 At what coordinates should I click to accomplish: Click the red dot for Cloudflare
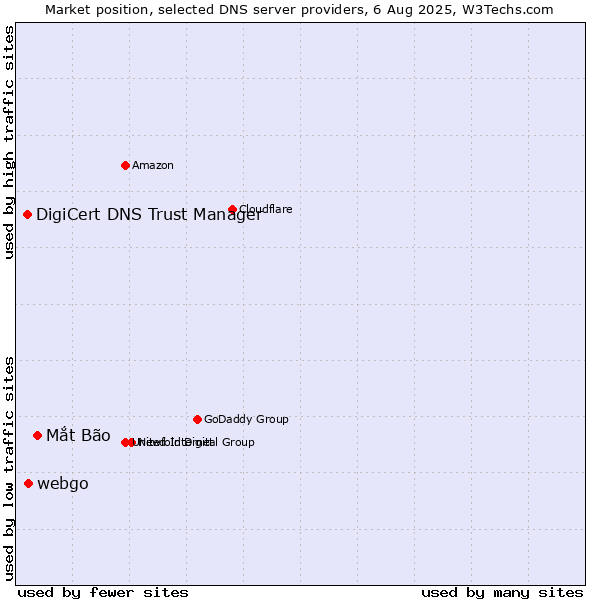point(232,209)
